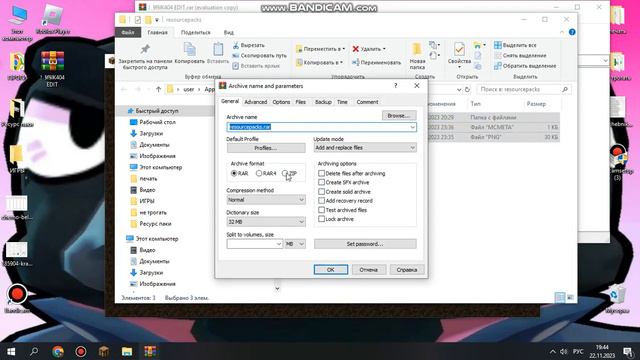
Task: Open the Minecraft launcher taskbar icon
Action: (x=104, y=351)
